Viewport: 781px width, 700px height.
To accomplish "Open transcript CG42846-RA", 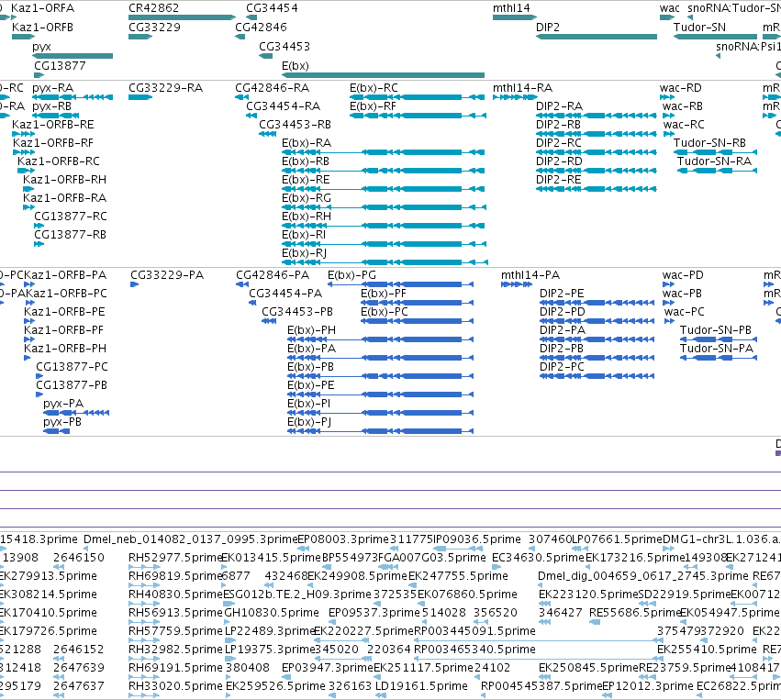I will pos(272,88).
